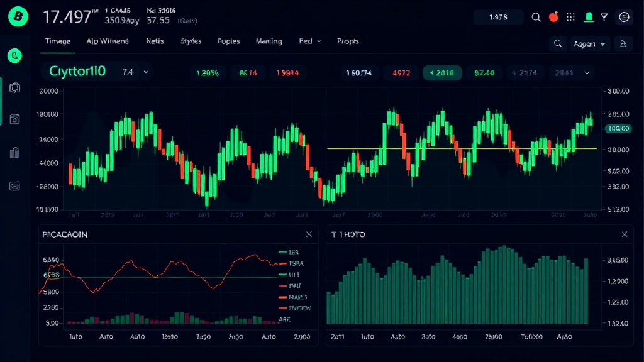
Task: Select the dimmed 2174 pill
Action: click(525, 73)
